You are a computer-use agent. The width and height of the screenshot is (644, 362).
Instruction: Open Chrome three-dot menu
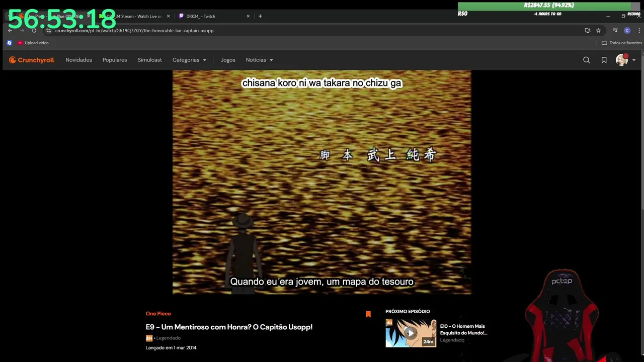point(639,31)
